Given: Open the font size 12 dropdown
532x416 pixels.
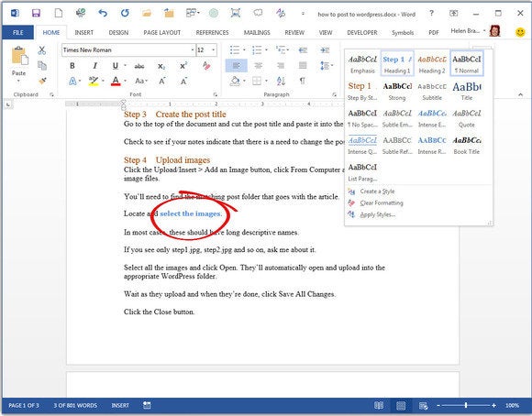Looking at the screenshot, I should [214, 49].
